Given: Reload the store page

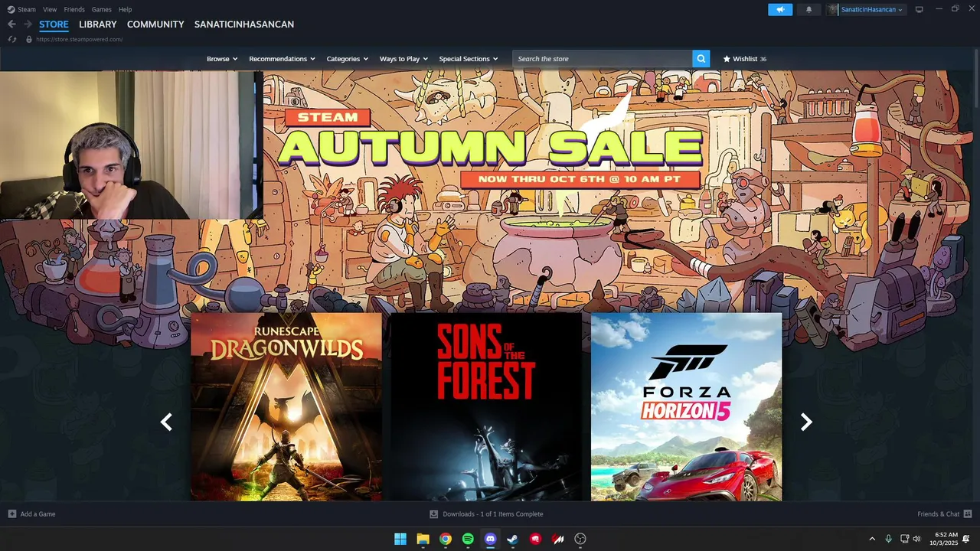Looking at the screenshot, I should click(12, 39).
